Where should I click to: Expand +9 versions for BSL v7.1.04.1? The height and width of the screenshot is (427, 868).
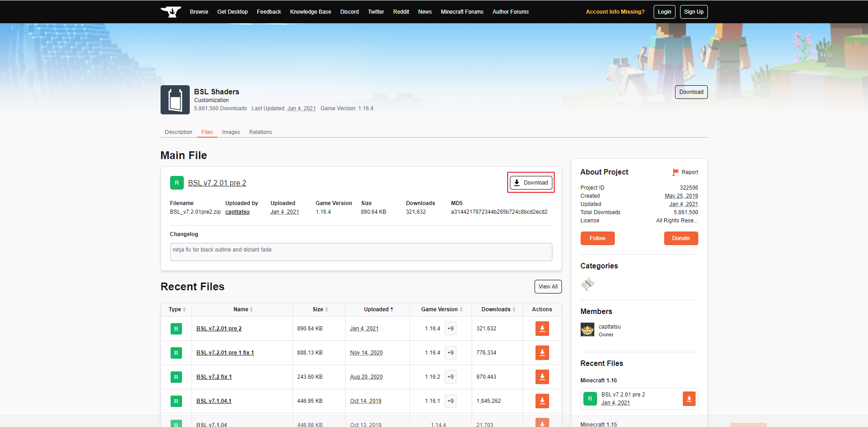tap(451, 401)
